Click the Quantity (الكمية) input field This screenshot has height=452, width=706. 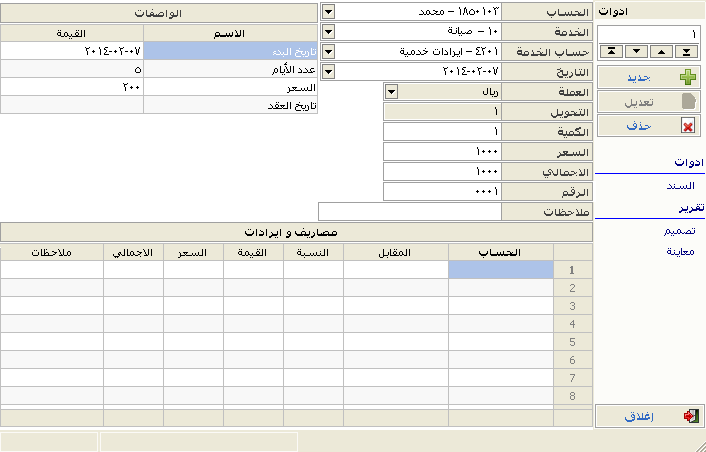(x=441, y=131)
